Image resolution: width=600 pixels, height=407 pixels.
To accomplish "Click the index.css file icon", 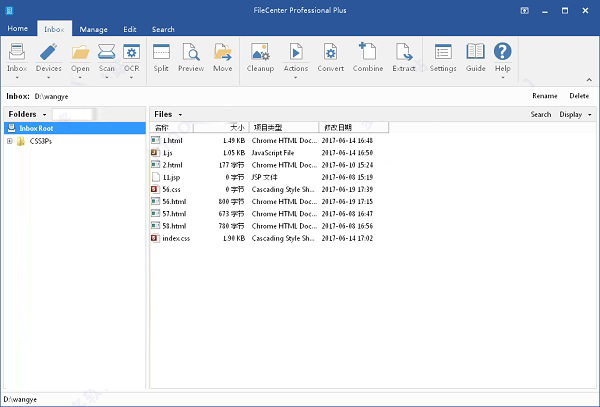I will (155, 238).
